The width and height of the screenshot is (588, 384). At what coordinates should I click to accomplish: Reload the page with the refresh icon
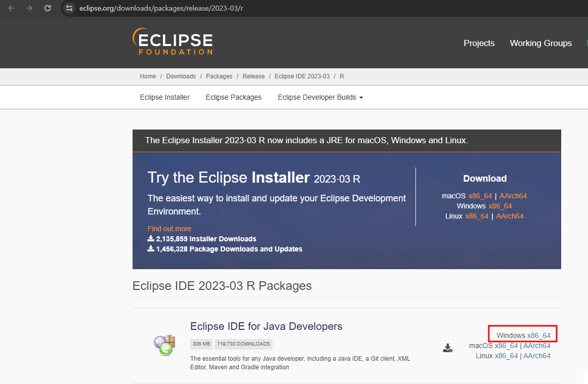tap(48, 8)
